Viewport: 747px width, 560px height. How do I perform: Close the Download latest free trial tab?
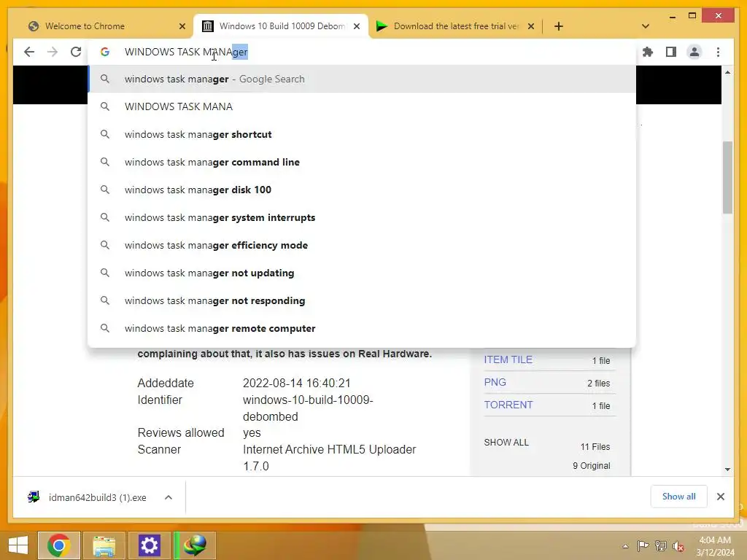[x=531, y=26]
